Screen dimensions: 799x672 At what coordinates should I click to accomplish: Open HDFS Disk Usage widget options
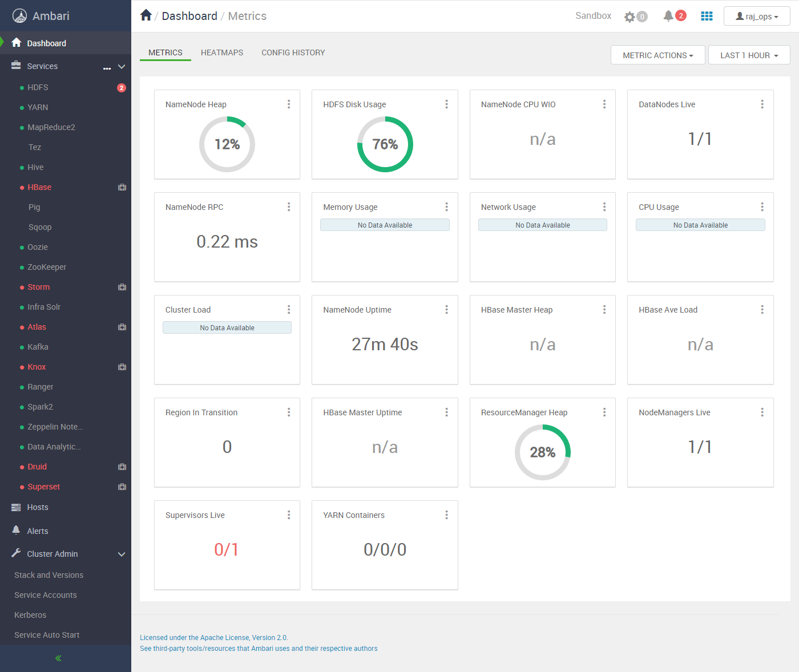coord(446,104)
